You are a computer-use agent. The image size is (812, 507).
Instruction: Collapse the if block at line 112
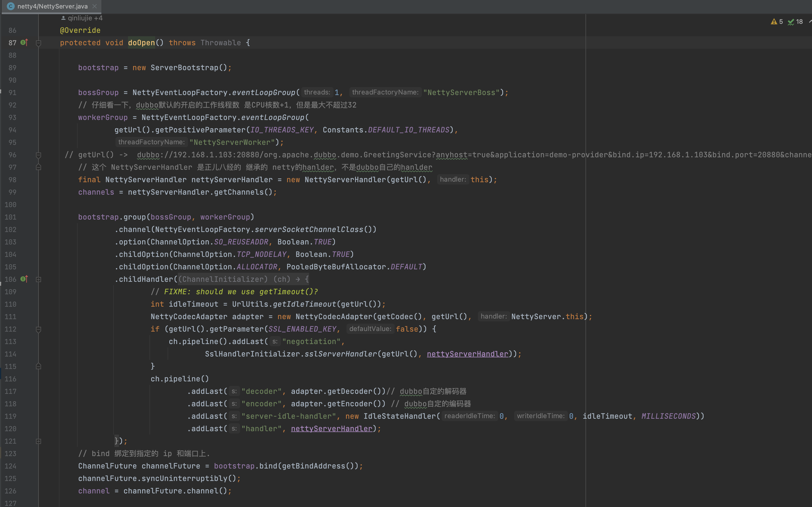tap(39, 329)
